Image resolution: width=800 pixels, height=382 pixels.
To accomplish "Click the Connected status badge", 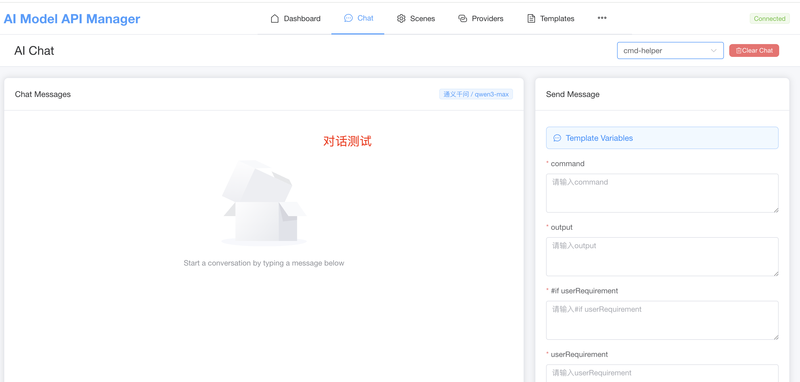I will tap(769, 18).
